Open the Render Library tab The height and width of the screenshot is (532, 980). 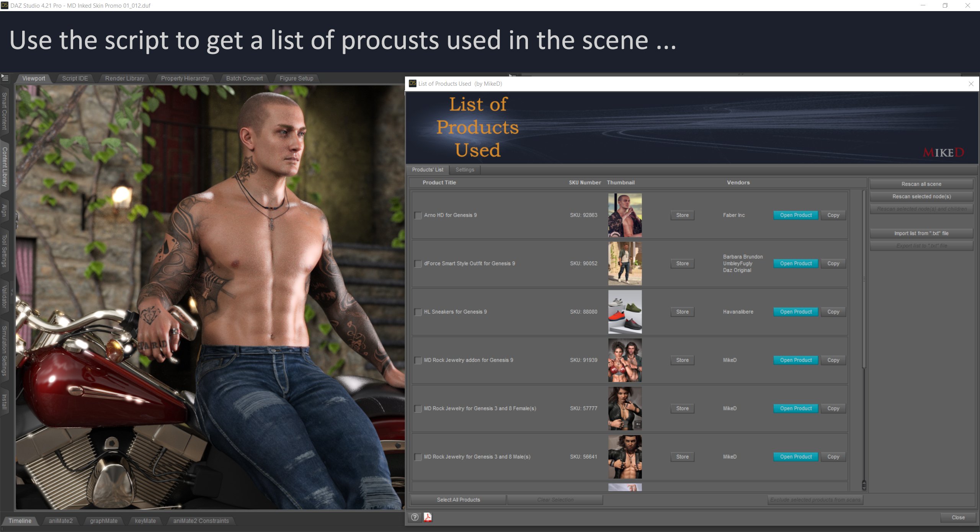pos(124,78)
